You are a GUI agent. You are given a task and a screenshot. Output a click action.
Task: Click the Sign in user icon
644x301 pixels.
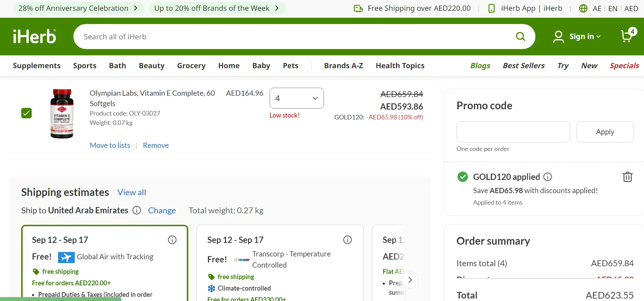pyautogui.click(x=558, y=37)
